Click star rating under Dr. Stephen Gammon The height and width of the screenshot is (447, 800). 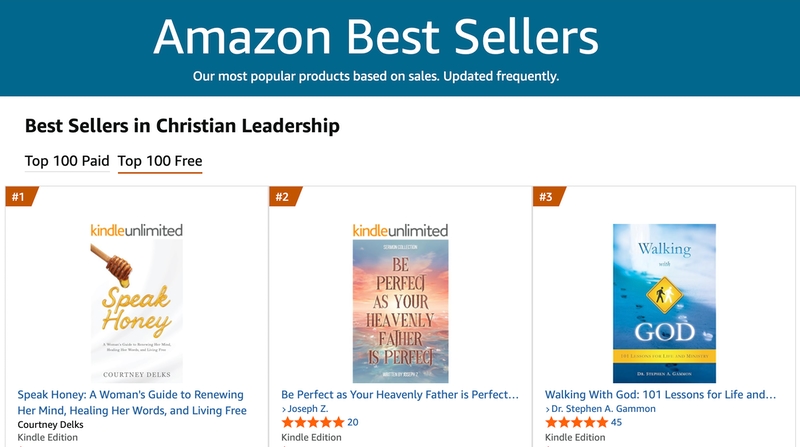576,423
